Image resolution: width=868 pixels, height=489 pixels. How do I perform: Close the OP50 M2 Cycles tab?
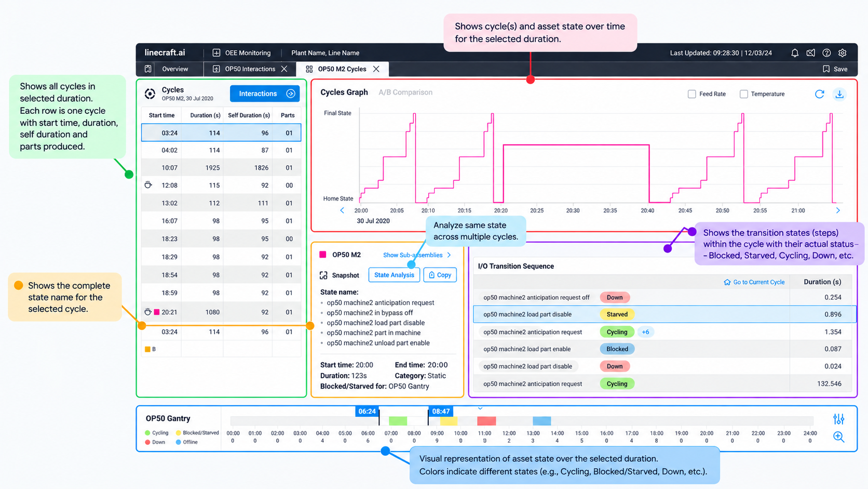pos(376,69)
